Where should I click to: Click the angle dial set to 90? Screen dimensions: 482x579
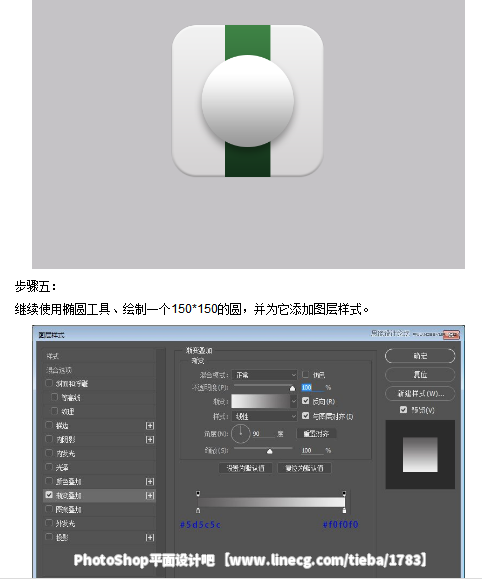pyautogui.click(x=241, y=434)
